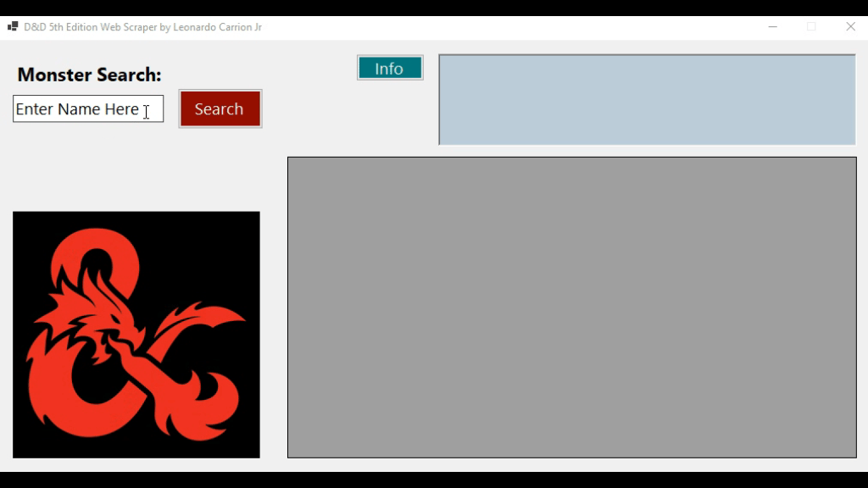868x488 pixels.
Task: Click the disabled maximize button in title bar
Action: (x=811, y=26)
